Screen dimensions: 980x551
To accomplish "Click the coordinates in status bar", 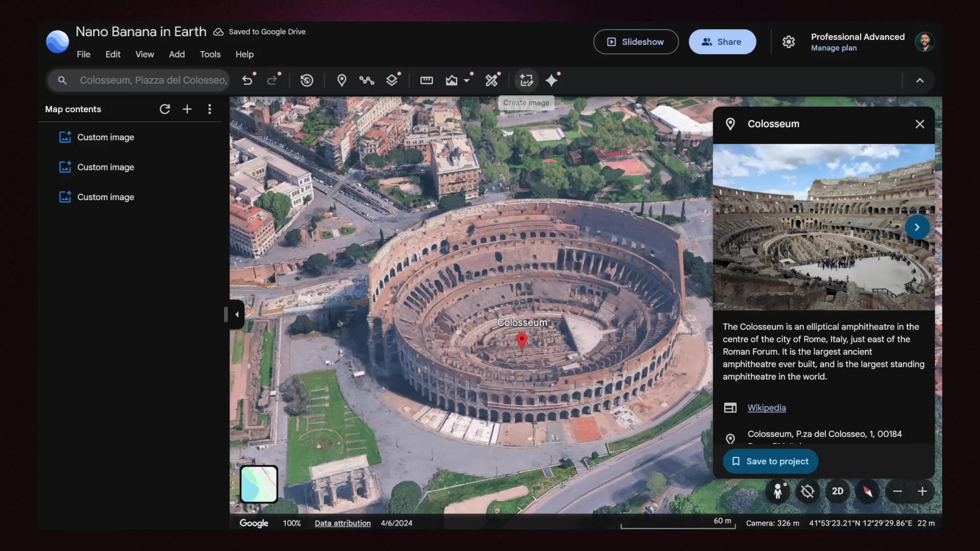I will click(x=861, y=523).
